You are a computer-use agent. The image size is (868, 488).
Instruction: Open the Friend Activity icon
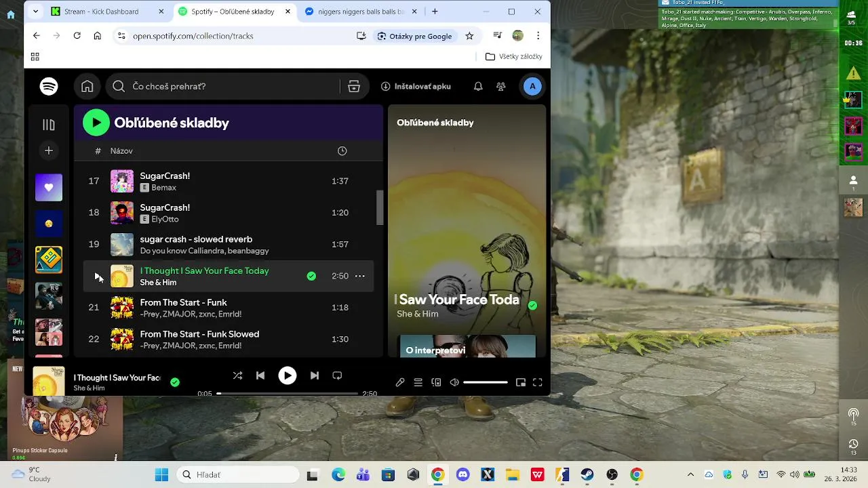point(501,86)
